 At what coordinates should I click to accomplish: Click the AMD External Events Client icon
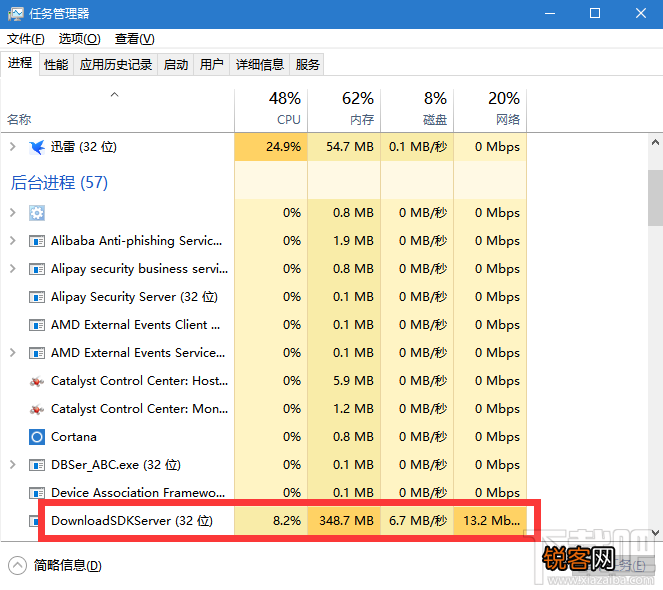pos(37,325)
